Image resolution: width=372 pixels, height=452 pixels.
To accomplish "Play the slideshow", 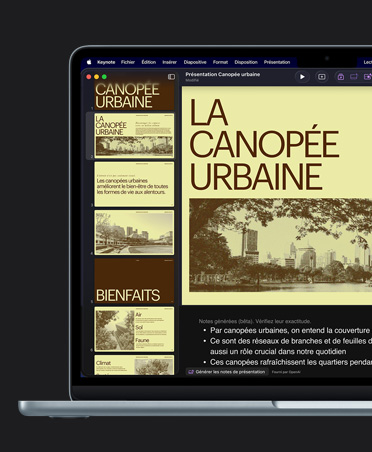I will click(302, 77).
